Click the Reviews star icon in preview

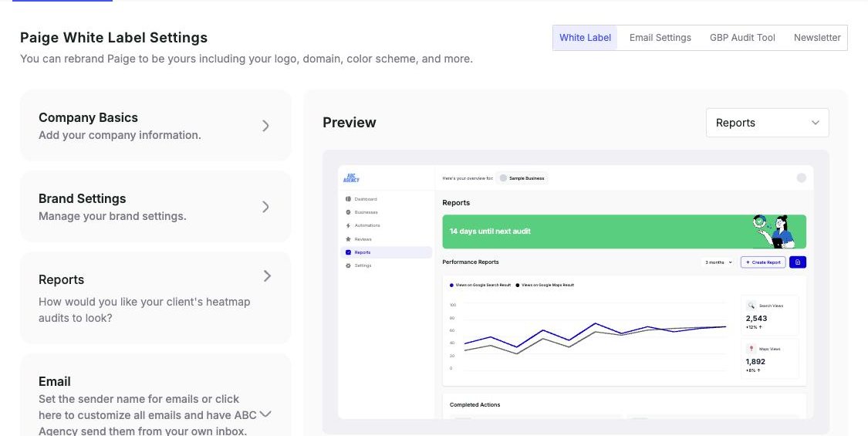pyautogui.click(x=348, y=239)
